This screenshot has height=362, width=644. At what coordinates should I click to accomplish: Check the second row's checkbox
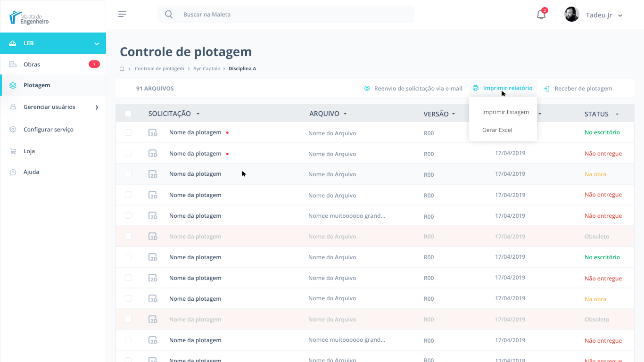[x=128, y=154]
